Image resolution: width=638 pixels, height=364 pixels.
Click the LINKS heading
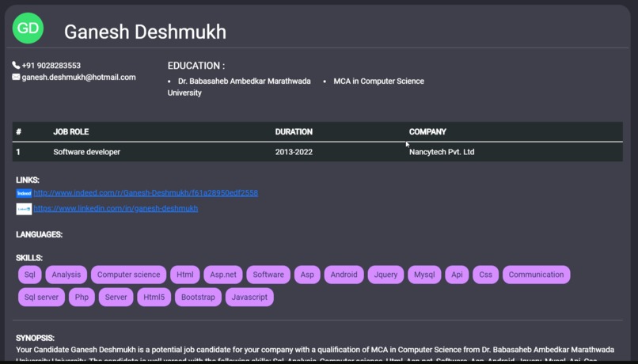coord(28,180)
